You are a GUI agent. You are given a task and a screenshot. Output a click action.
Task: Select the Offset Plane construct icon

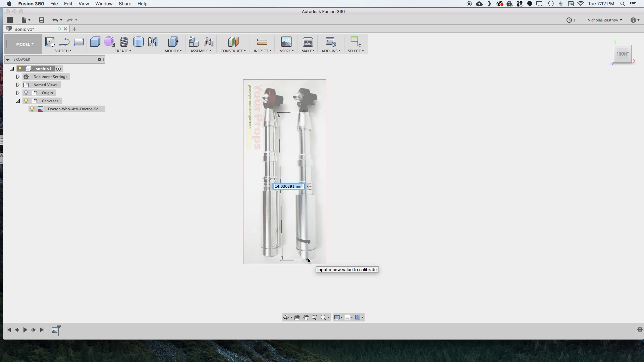pyautogui.click(x=233, y=42)
